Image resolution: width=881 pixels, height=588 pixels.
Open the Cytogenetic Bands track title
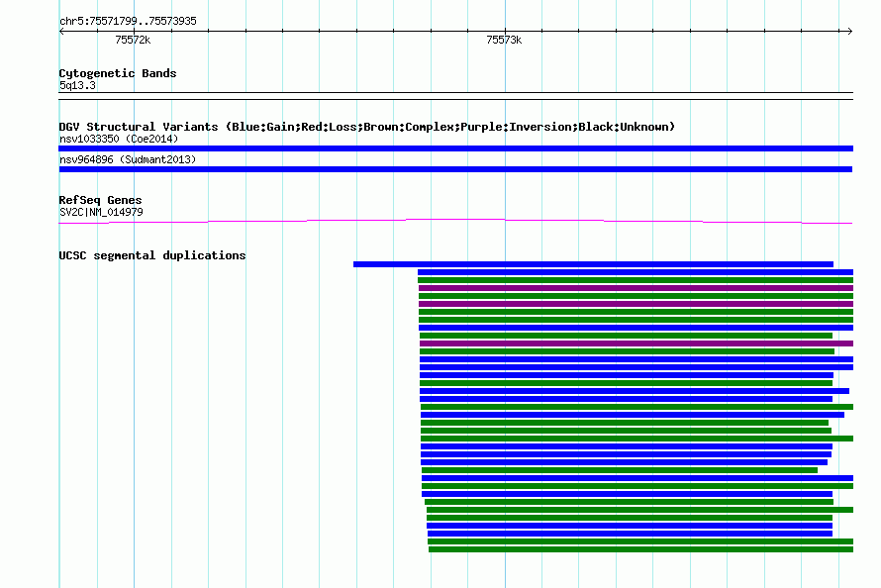click(x=118, y=73)
